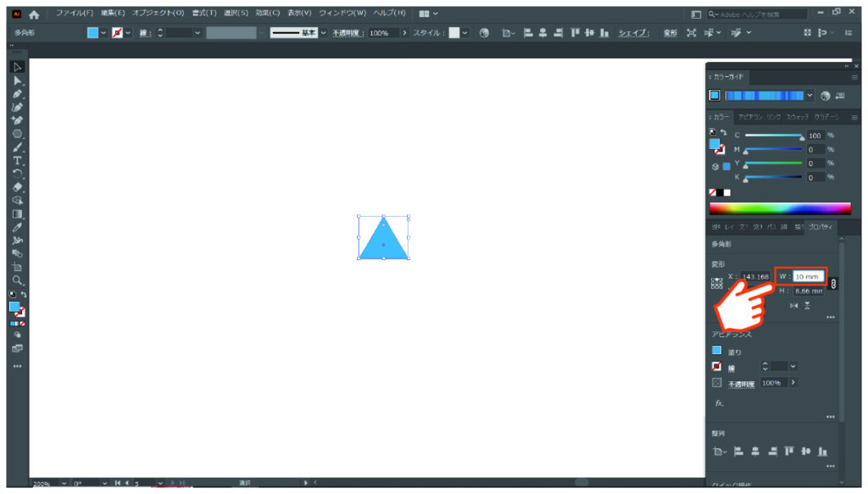Click the 変形 transform link
Screen dimensions: 868x494
670,33
